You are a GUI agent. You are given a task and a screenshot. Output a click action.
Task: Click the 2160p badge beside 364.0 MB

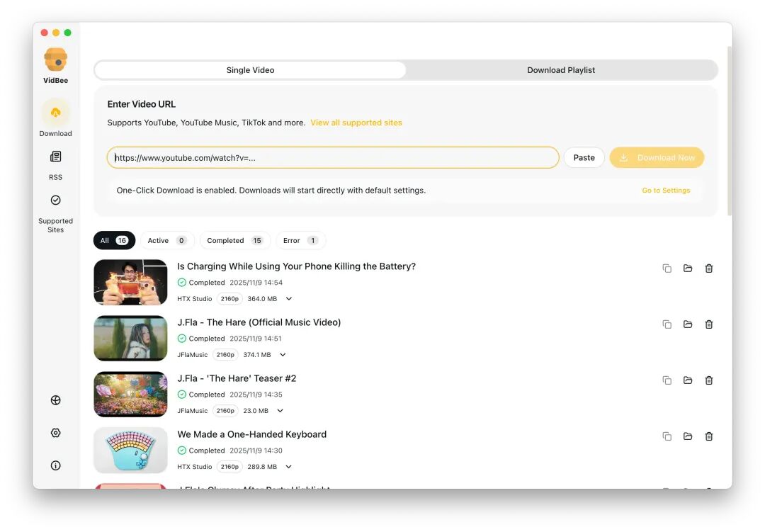pos(229,299)
